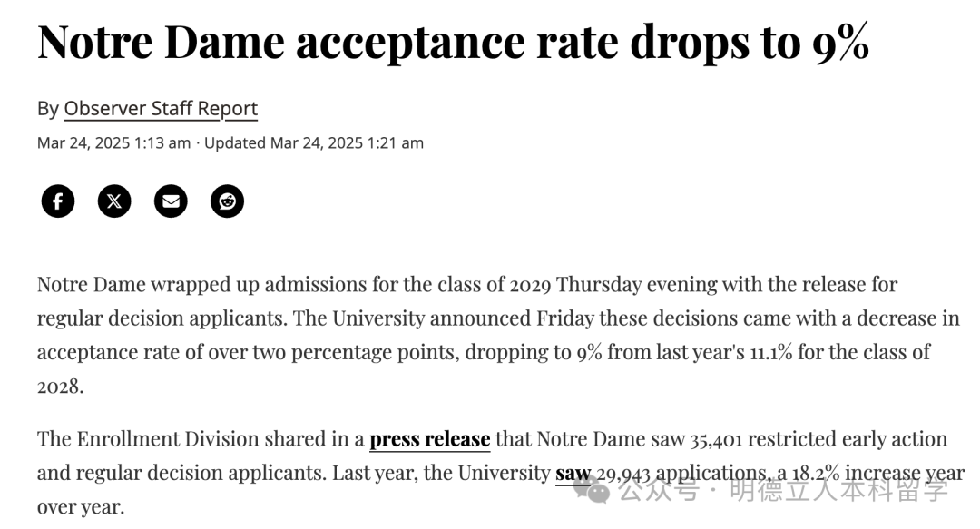Share the article on Facebook
The width and height of the screenshot is (980, 529).
point(58,201)
